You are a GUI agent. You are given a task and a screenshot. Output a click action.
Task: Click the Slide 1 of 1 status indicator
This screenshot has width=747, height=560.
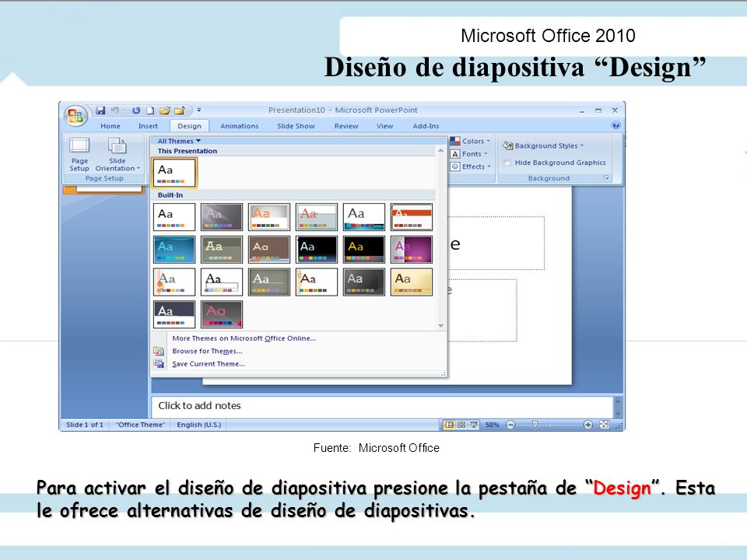[84, 425]
